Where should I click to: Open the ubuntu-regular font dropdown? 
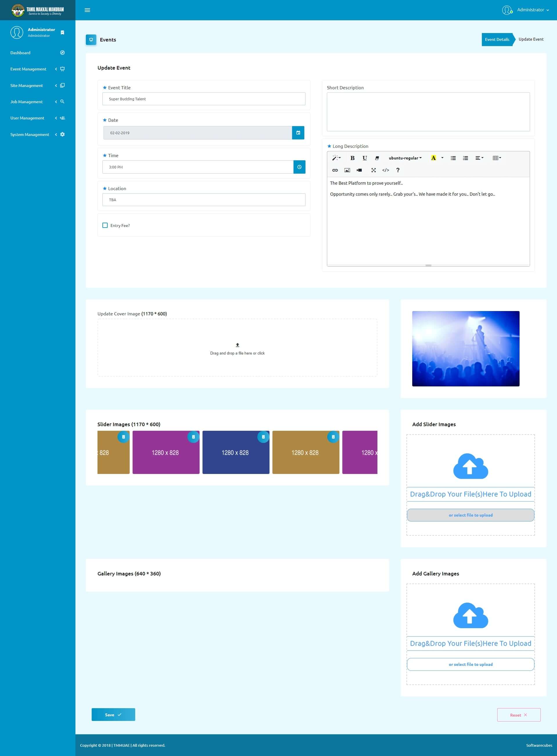coord(405,158)
